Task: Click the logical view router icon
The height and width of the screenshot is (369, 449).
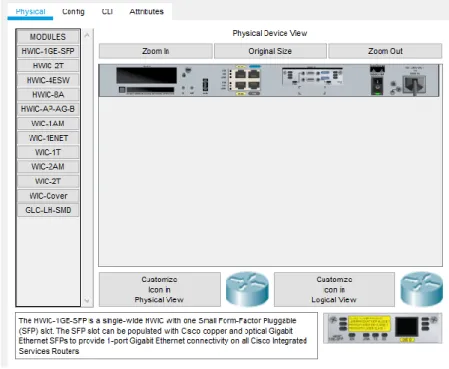Action: tap(421, 289)
